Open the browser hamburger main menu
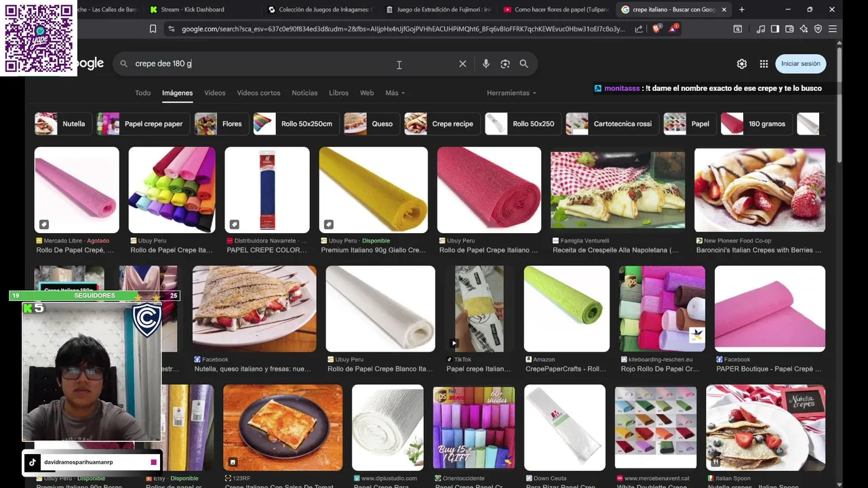Viewport: 868px width, 488px height. point(832,29)
